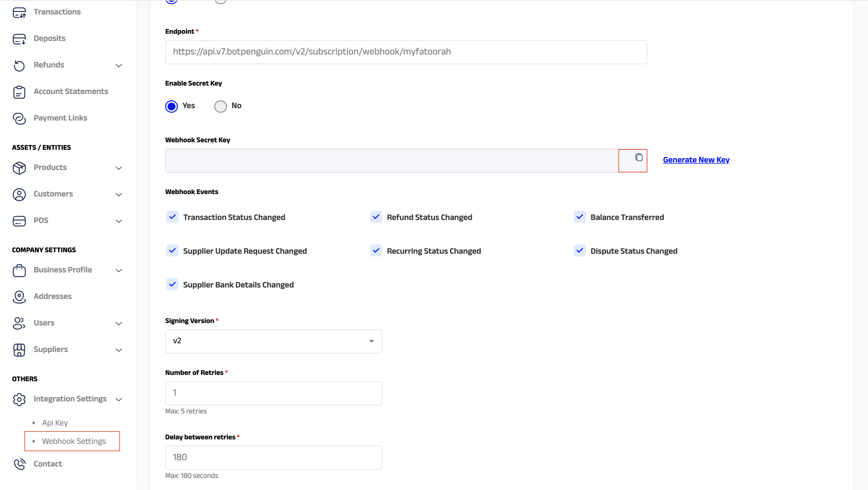Toggle Dispute Status Changed checkbox
868x490 pixels.
pyautogui.click(x=580, y=251)
